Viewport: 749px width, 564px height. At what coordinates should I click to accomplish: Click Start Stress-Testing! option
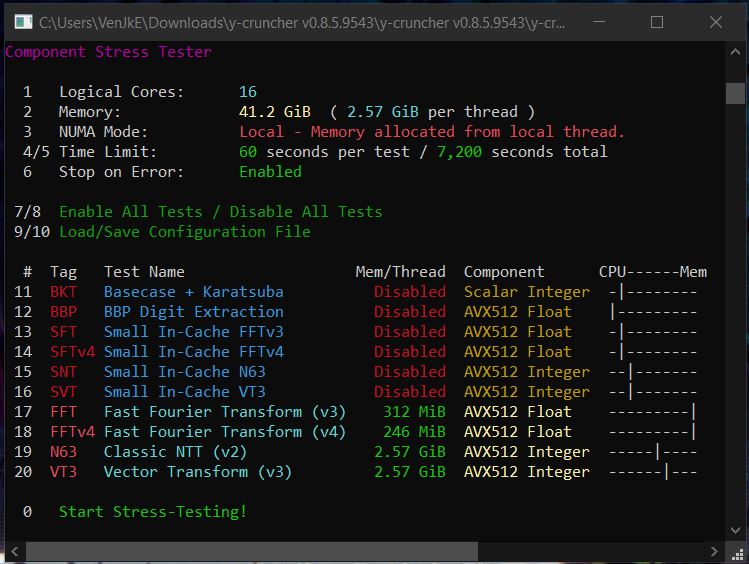(x=152, y=512)
